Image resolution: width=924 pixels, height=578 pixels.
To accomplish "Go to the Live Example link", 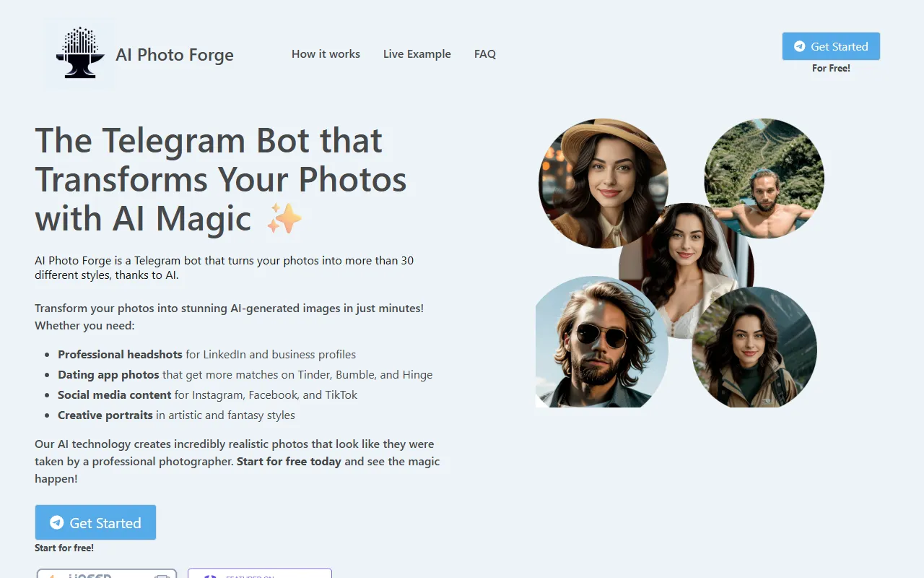I will point(417,54).
